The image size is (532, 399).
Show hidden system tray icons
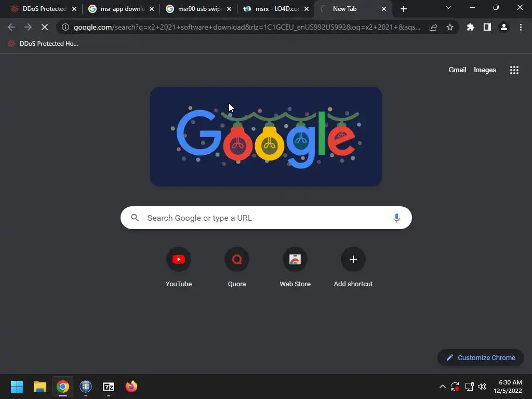pos(443,387)
